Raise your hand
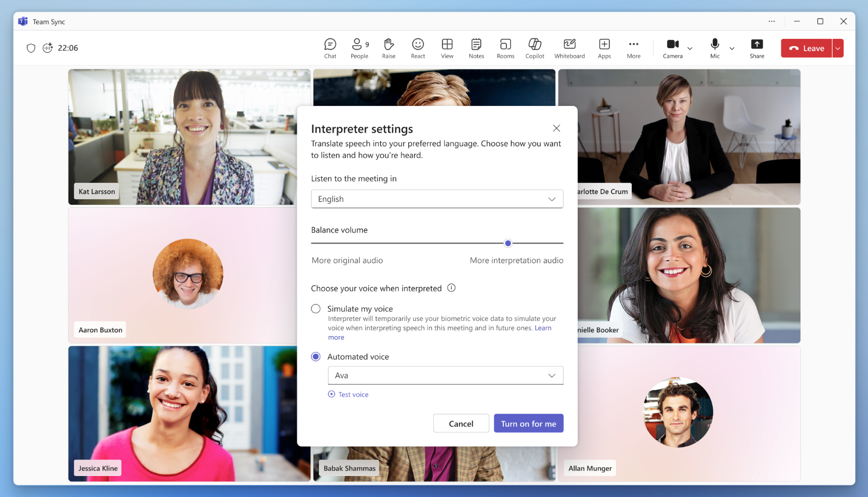 click(389, 49)
